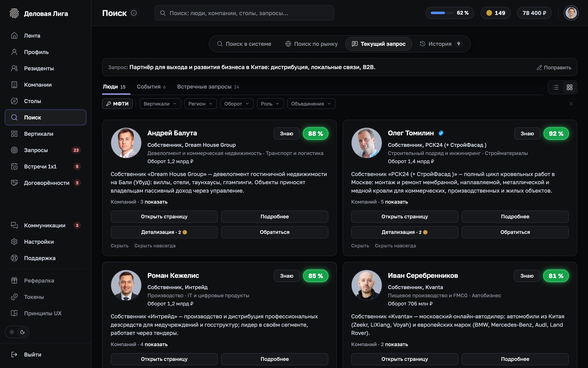This screenshot has height=368, width=588.
Task: Open page of Андрей Балута
Action: (164, 217)
